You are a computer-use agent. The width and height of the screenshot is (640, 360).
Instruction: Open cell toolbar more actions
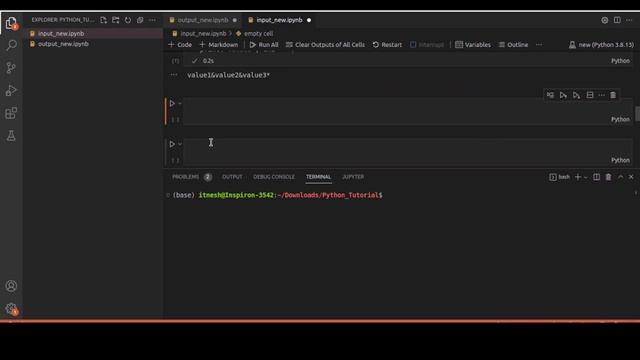(x=601, y=95)
